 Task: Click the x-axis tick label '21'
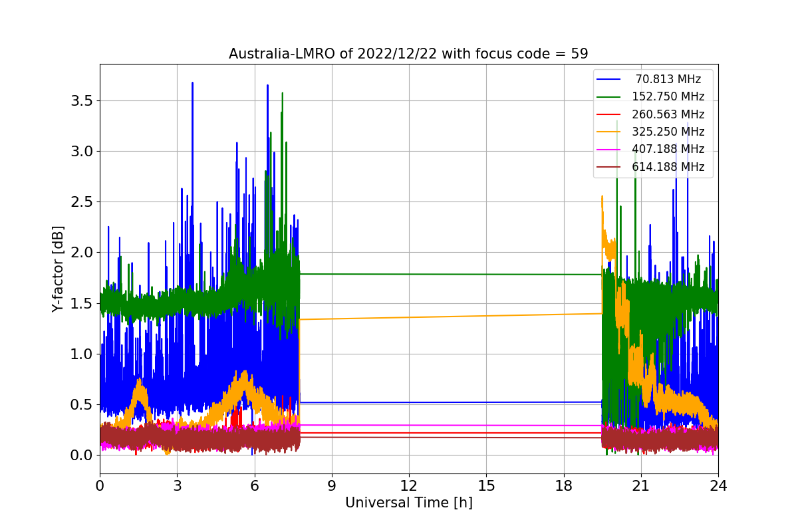[x=641, y=486]
